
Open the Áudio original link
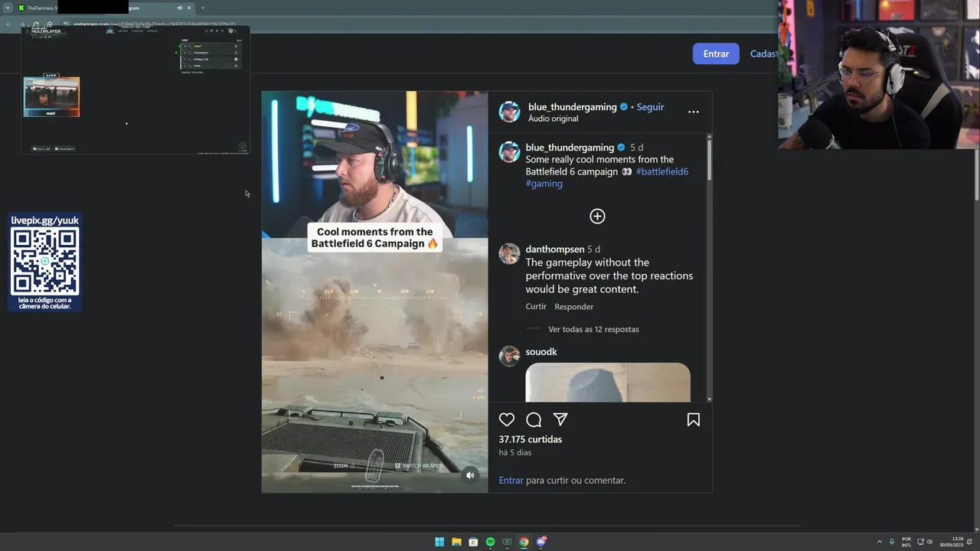point(553,119)
